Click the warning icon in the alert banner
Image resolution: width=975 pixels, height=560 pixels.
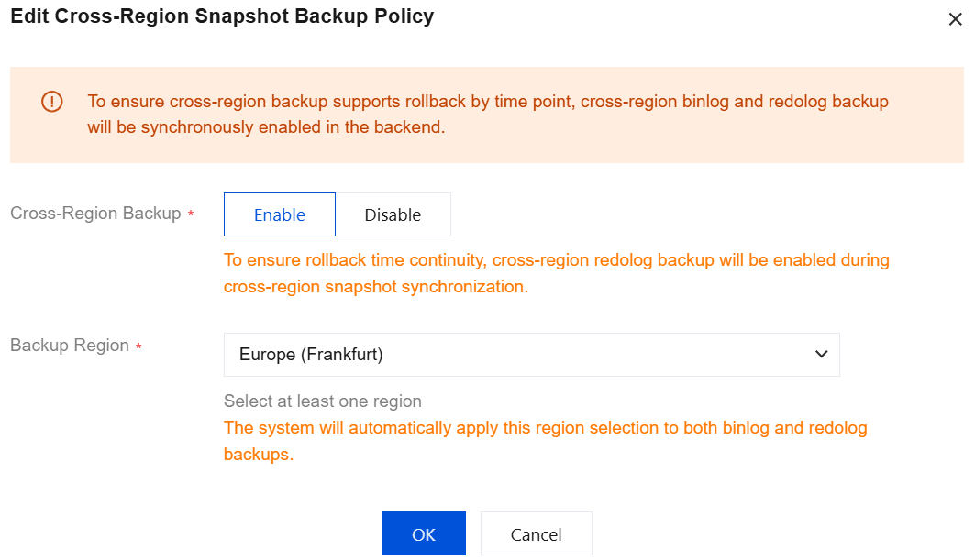click(x=52, y=102)
